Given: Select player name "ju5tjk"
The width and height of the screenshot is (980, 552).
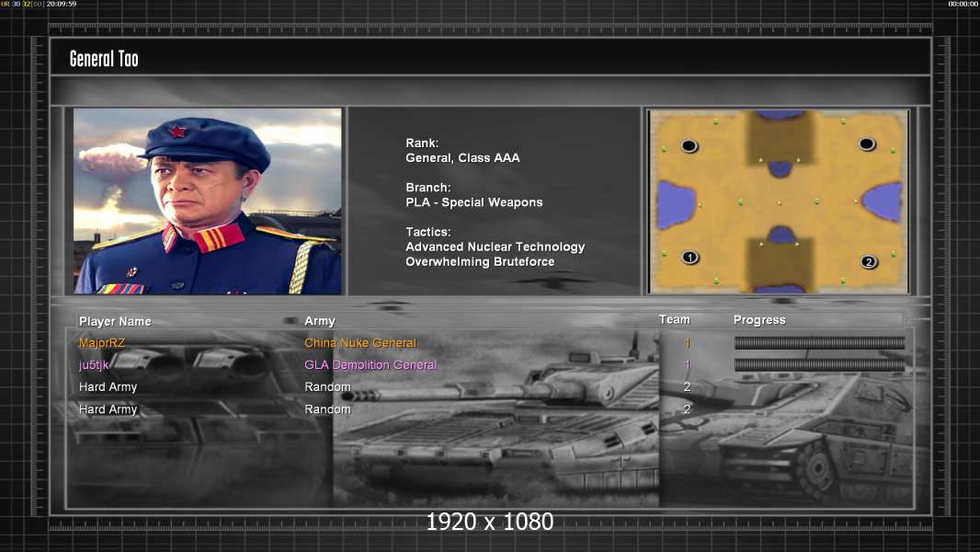Looking at the screenshot, I should [94, 365].
